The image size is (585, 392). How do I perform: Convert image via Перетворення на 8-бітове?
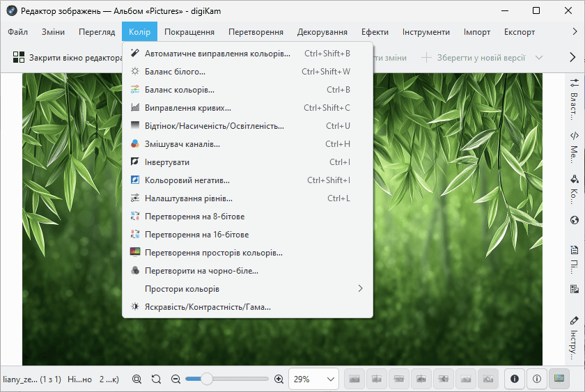tap(247, 217)
